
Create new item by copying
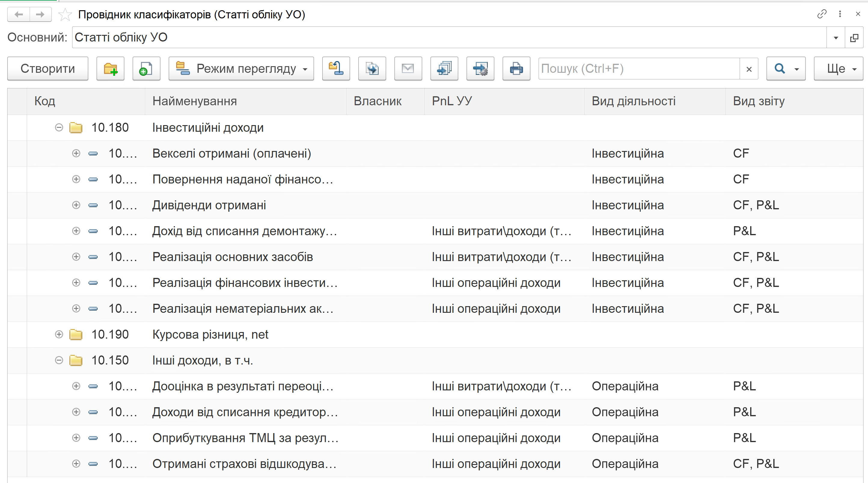tap(146, 69)
